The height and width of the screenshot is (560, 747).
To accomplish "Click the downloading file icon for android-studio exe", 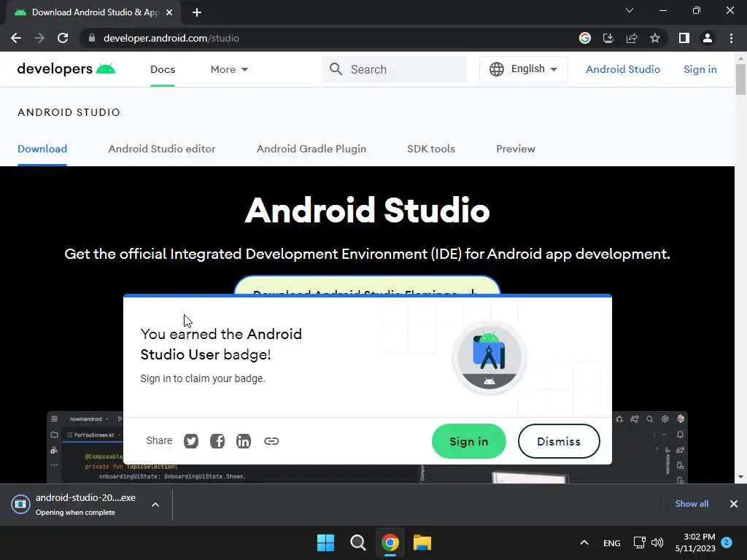I will [20, 504].
